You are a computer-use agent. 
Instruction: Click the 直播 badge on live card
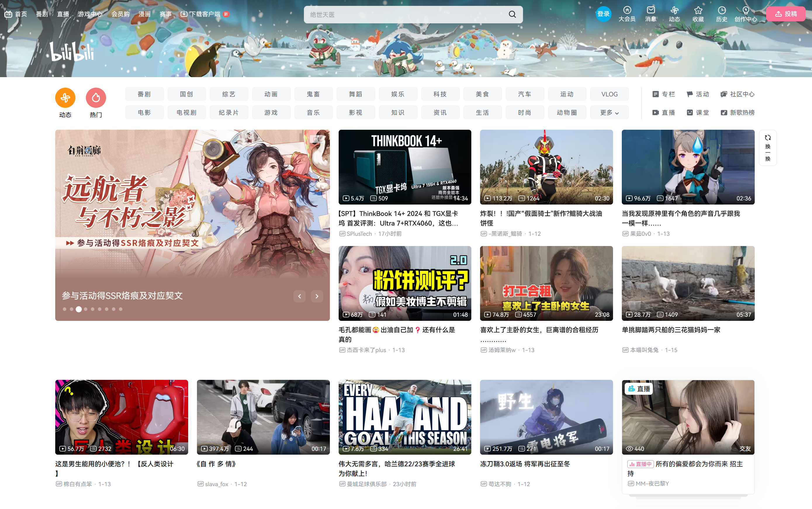(639, 389)
